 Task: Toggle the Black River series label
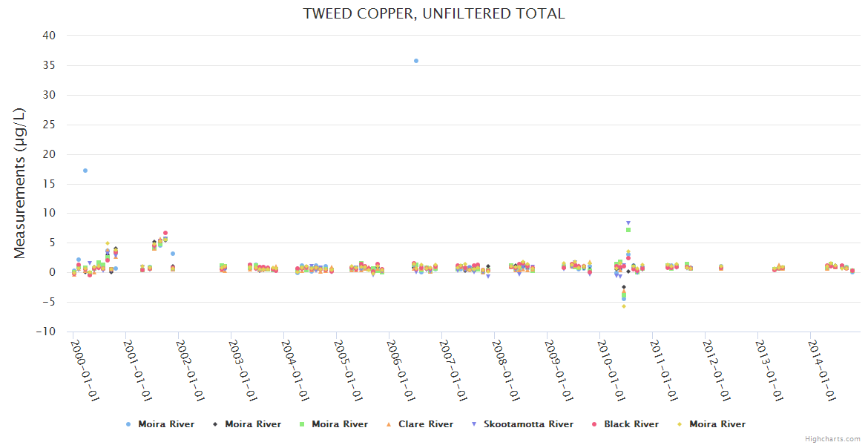point(631,424)
